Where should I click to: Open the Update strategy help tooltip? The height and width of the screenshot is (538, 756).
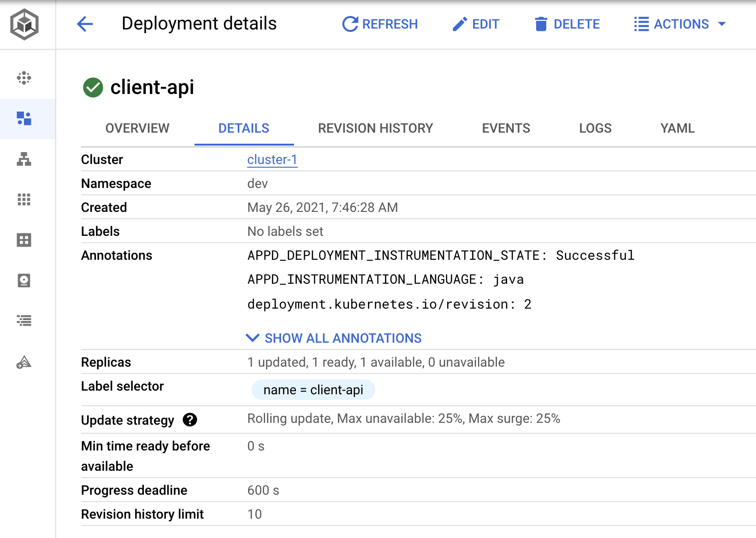click(190, 420)
